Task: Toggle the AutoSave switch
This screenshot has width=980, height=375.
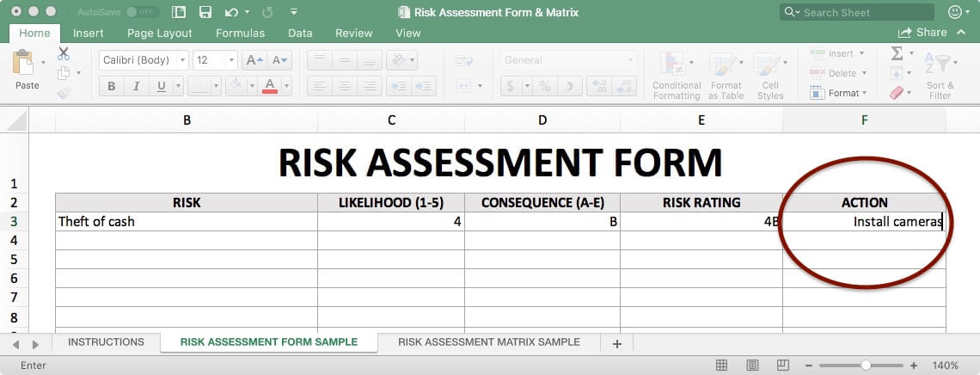Action: [142, 12]
